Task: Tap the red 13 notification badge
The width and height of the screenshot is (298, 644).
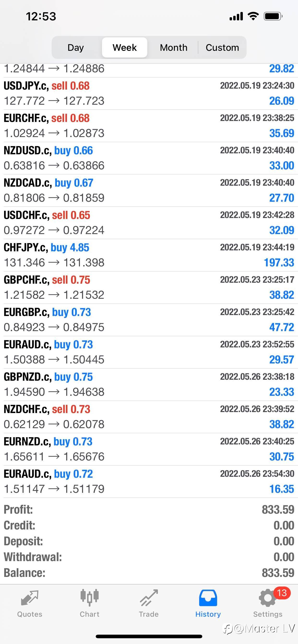Action: coord(282,593)
